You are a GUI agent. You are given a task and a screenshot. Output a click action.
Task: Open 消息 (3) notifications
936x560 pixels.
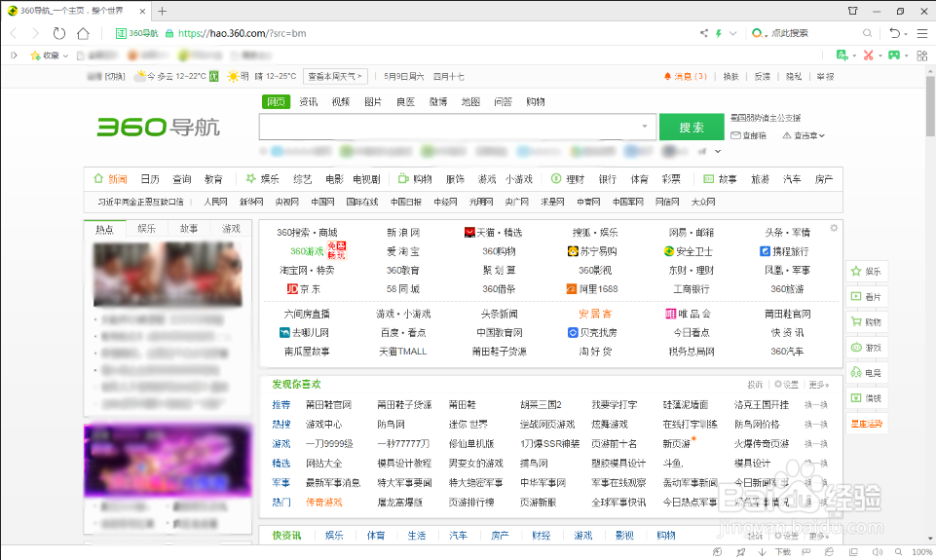pyautogui.click(x=686, y=76)
